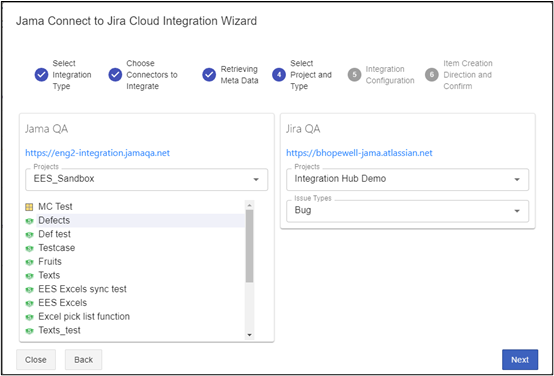Select Fruits in the list
This screenshot has height=376, width=554.
coord(50,262)
